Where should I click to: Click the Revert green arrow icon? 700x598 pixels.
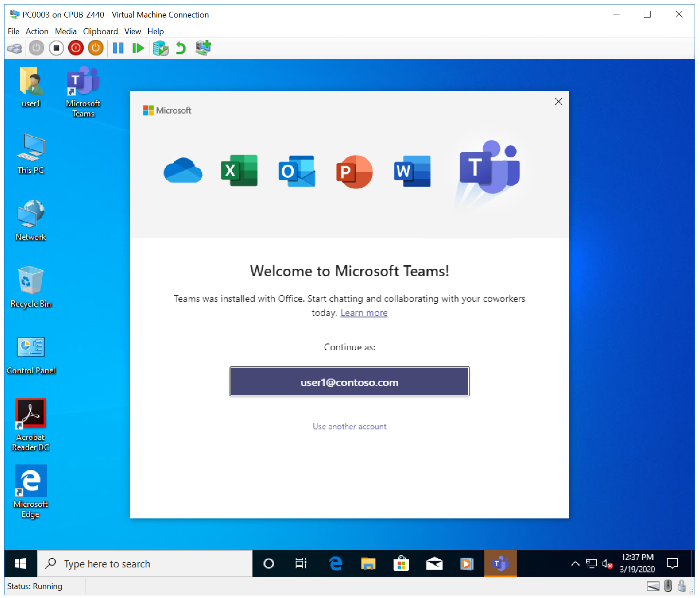[x=181, y=48]
